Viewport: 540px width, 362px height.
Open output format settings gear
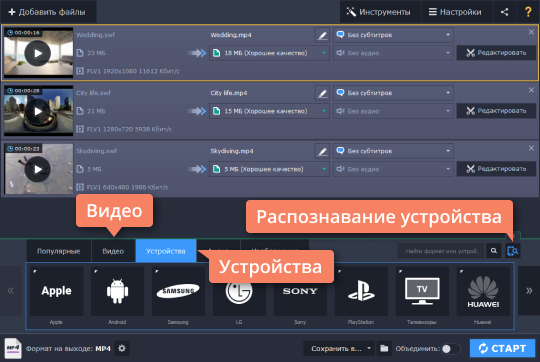point(122,348)
